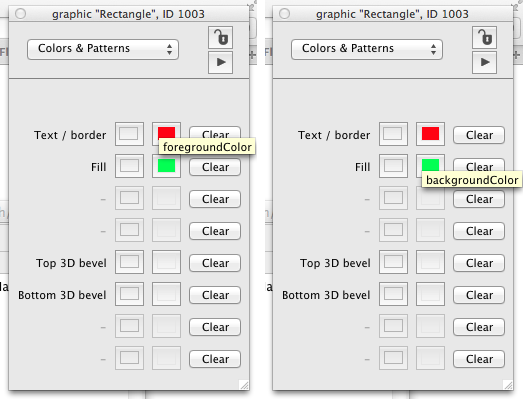Click the resize grip of right inspector

click(x=508, y=385)
